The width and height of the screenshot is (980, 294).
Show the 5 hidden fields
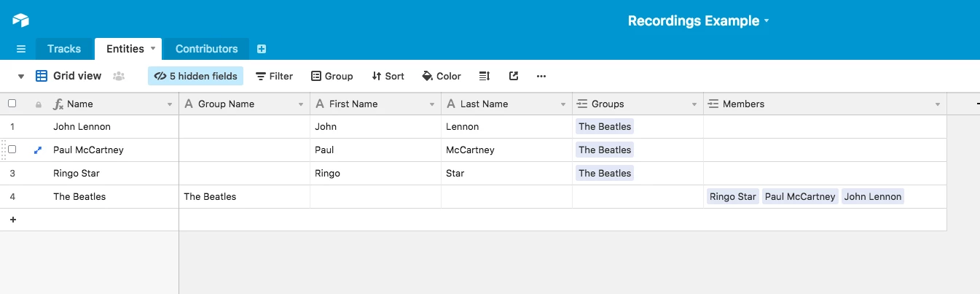click(x=195, y=76)
